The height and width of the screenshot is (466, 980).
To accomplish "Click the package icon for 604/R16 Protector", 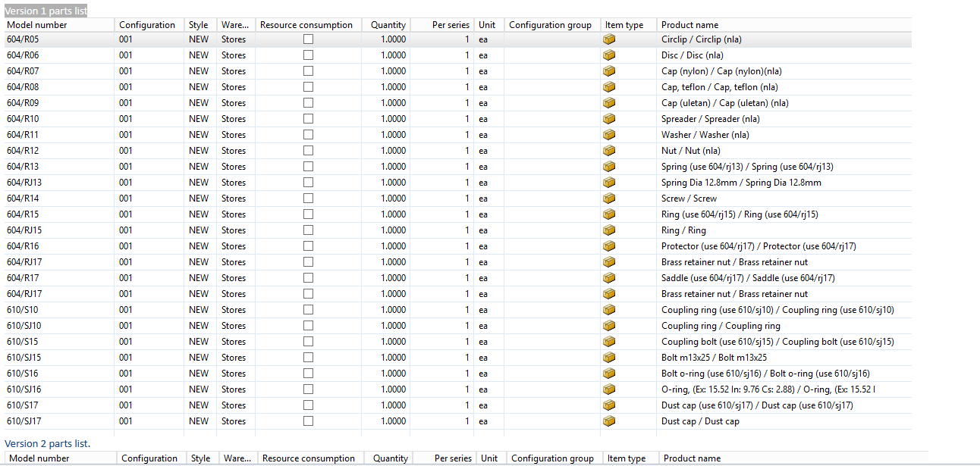I will tap(609, 246).
